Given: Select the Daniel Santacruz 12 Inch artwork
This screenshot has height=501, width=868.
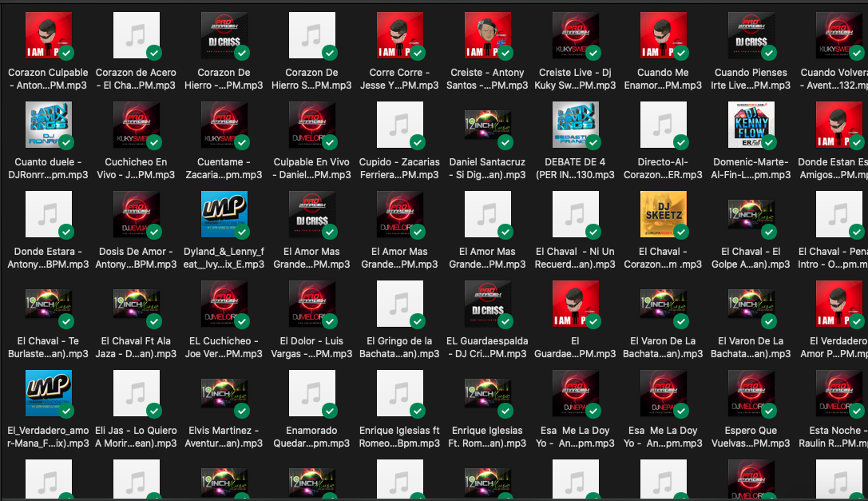Looking at the screenshot, I should point(488,125).
